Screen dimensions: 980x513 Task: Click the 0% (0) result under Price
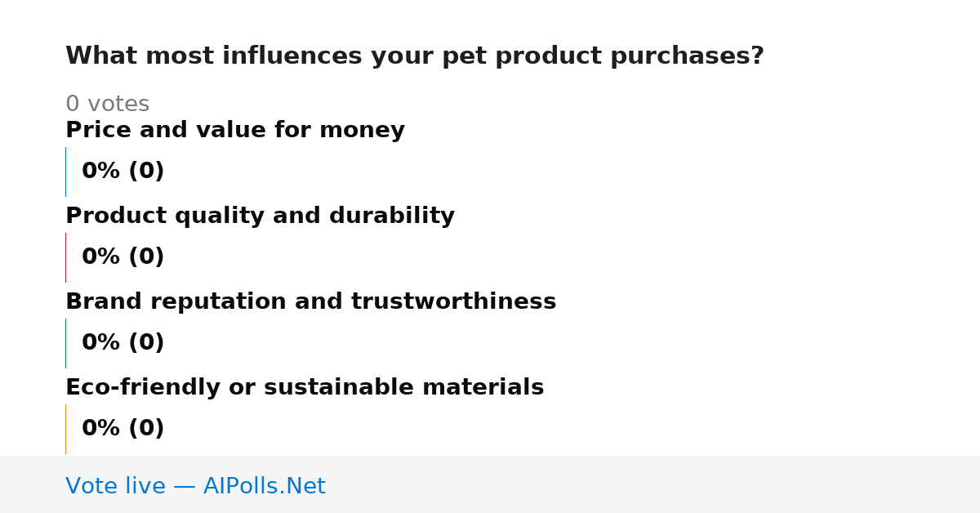(x=122, y=172)
